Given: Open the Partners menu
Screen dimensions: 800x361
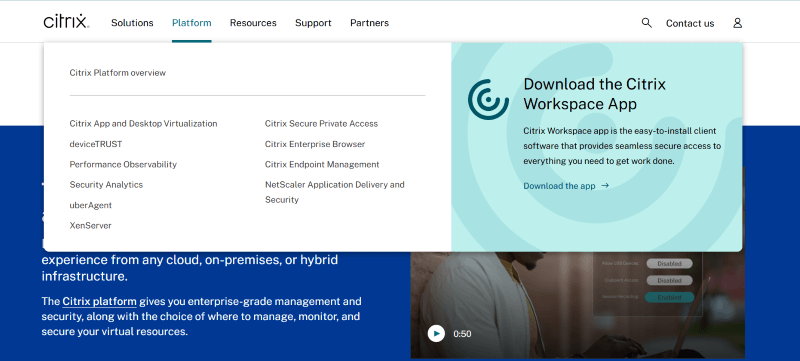Looking at the screenshot, I should point(369,23).
